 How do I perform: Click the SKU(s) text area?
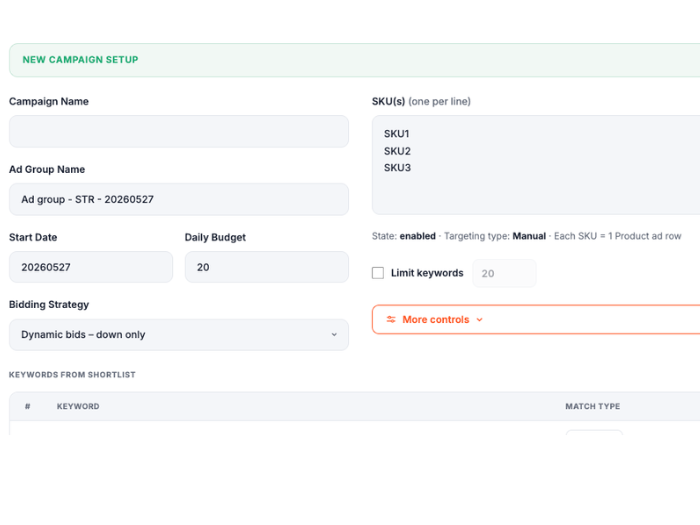(x=536, y=165)
